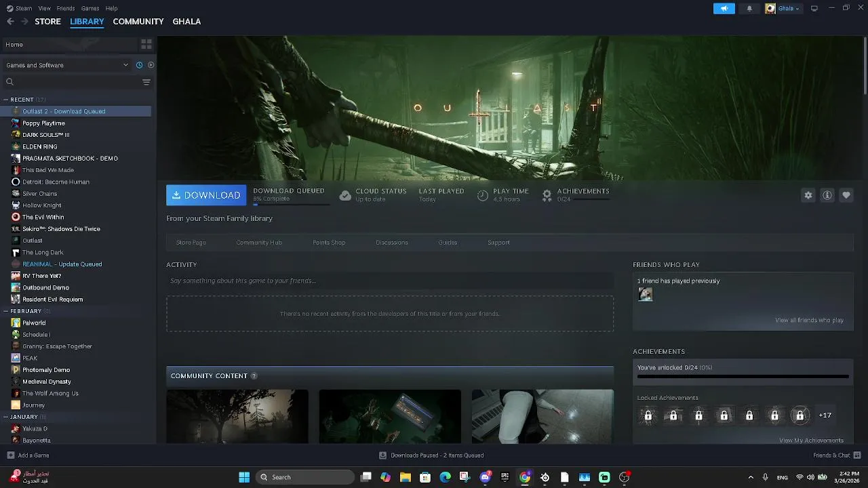Open the Help menu
The image size is (868, 488).
coord(111,8)
